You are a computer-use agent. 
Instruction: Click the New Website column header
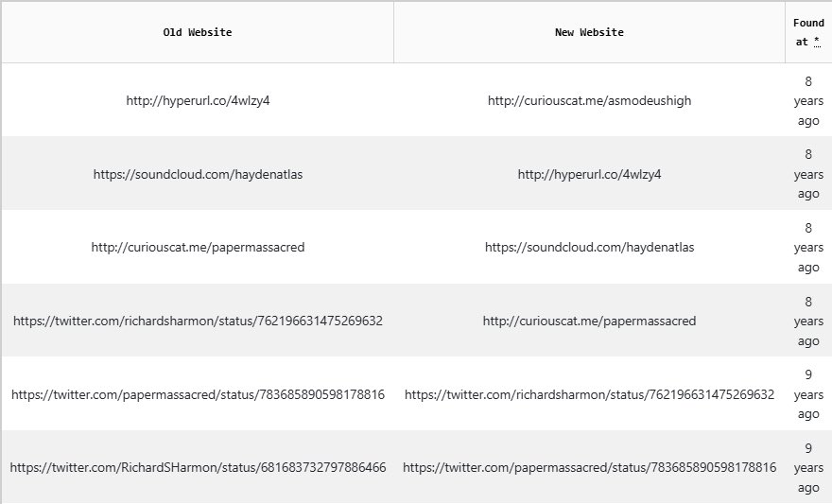(x=589, y=32)
